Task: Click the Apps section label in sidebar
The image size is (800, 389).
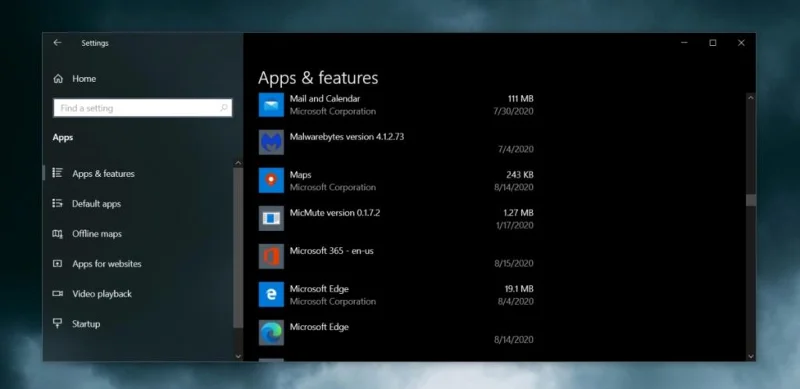Action: click(x=63, y=138)
